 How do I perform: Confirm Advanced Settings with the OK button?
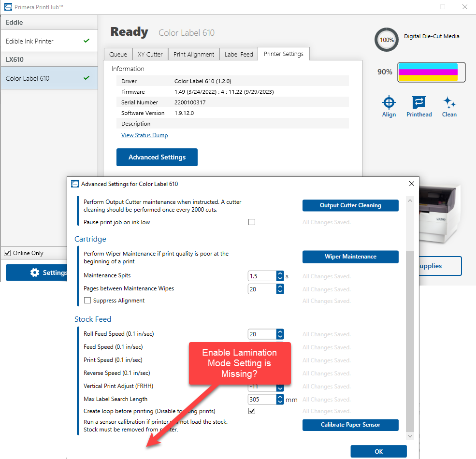(x=378, y=451)
